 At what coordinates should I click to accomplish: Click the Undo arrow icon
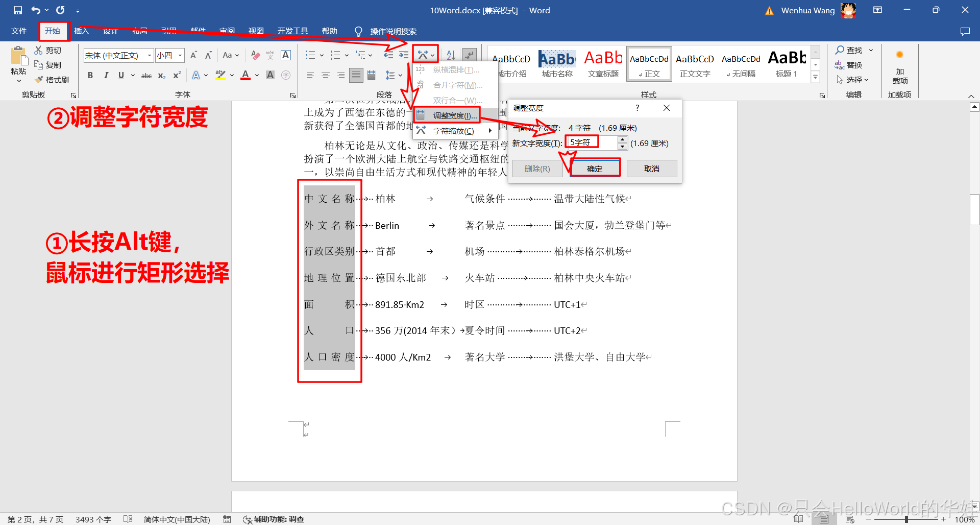[x=36, y=10]
